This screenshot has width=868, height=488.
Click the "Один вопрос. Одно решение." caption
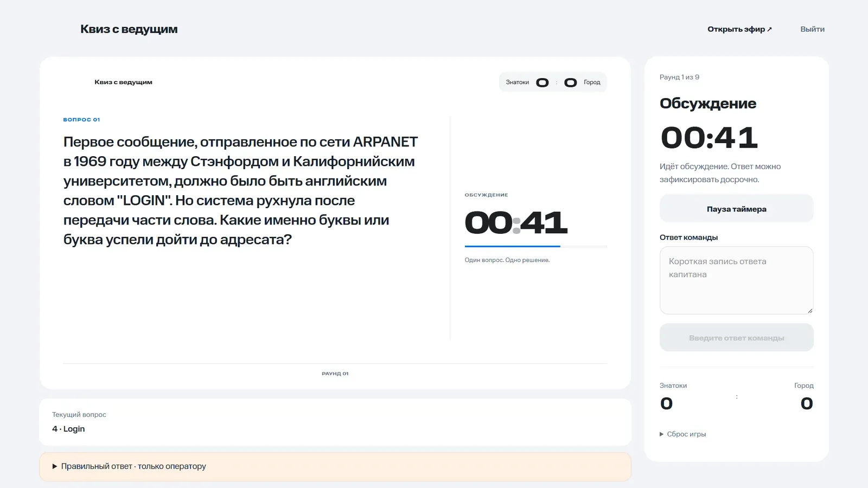pos(507,260)
